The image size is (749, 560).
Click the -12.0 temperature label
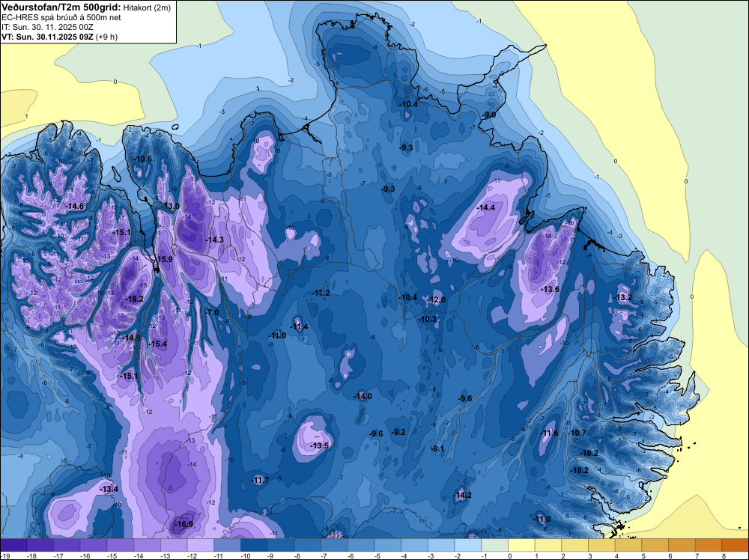436,299
